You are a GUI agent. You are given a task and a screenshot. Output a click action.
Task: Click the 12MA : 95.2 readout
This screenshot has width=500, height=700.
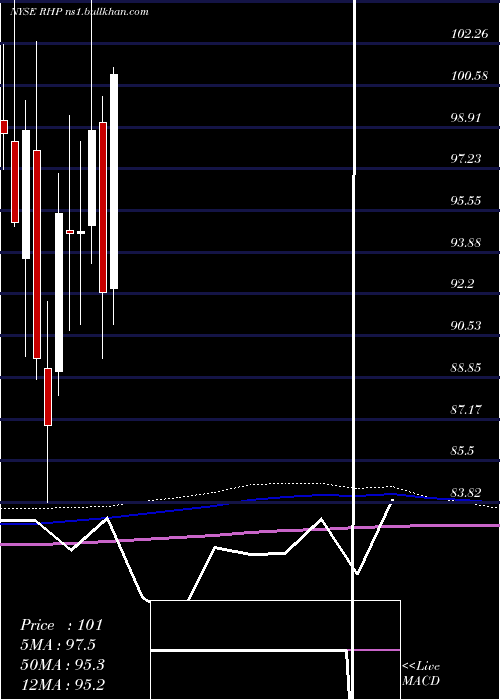pos(62,684)
